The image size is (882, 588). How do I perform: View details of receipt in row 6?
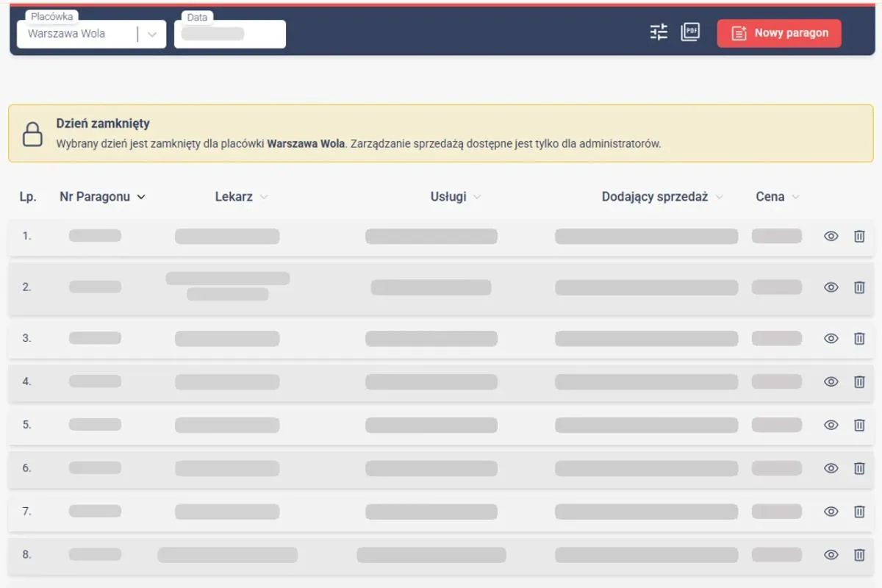click(x=831, y=468)
